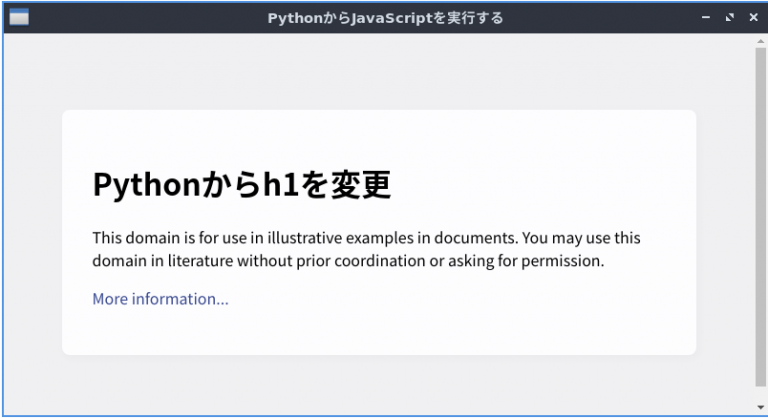
Task: Click the vertical scrollbar thumb
Action: point(760,217)
